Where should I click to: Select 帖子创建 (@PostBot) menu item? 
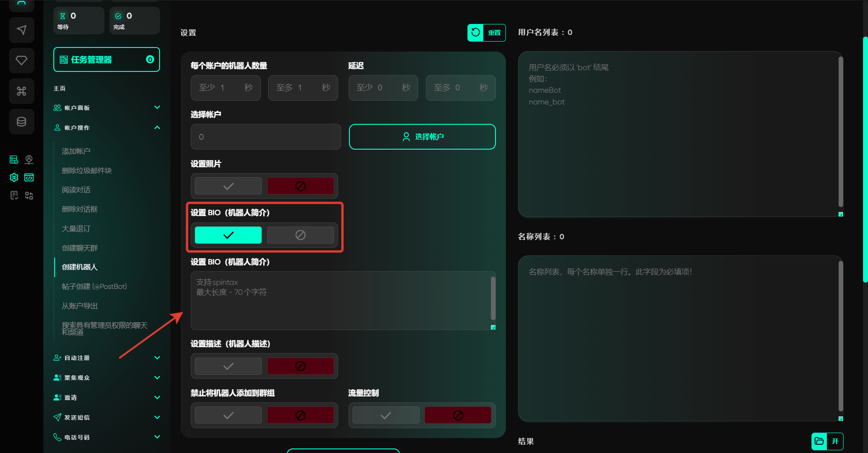[94, 286]
